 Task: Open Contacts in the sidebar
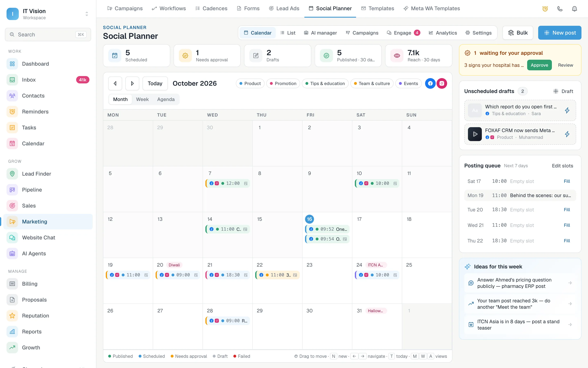pos(48,96)
